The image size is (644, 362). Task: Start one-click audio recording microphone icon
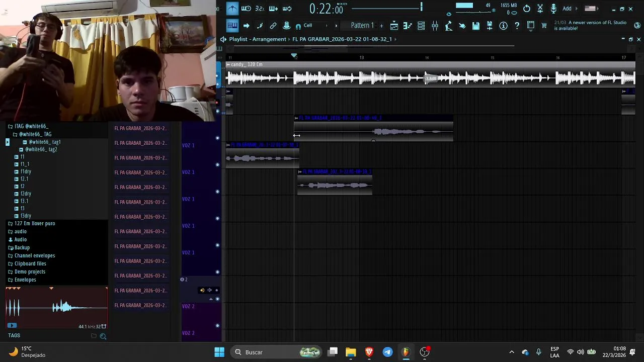[x=553, y=9]
